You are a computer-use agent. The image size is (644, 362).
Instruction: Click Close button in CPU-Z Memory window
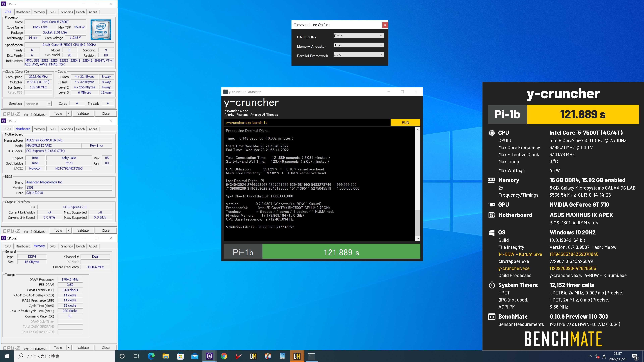[x=105, y=348]
